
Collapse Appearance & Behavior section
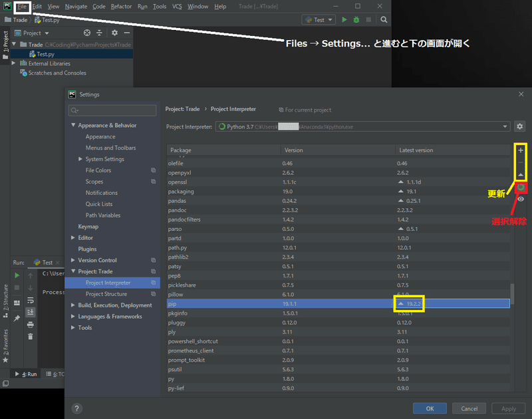[73, 125]
